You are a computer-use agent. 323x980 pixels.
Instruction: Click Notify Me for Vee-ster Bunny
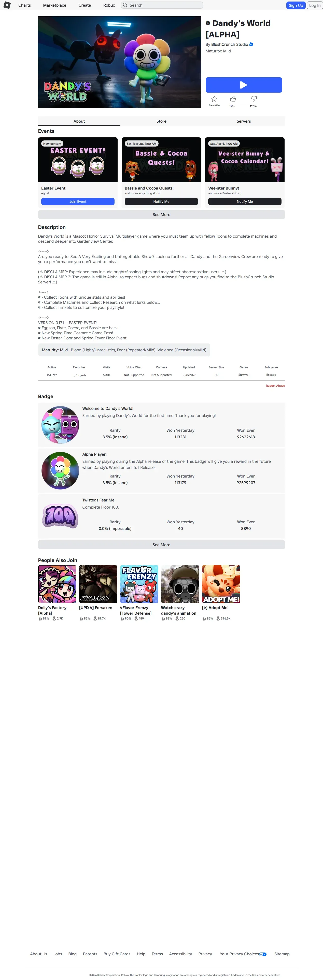point(245,202)
